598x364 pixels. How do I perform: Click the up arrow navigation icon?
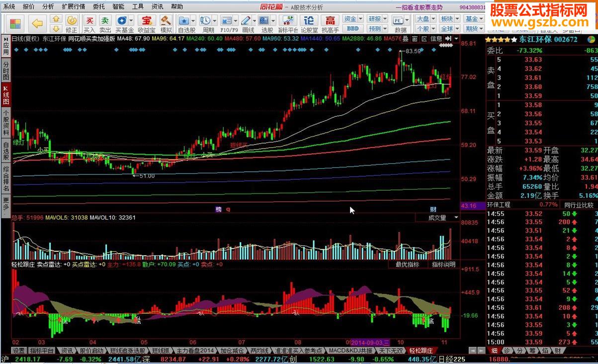click(56, 19)
